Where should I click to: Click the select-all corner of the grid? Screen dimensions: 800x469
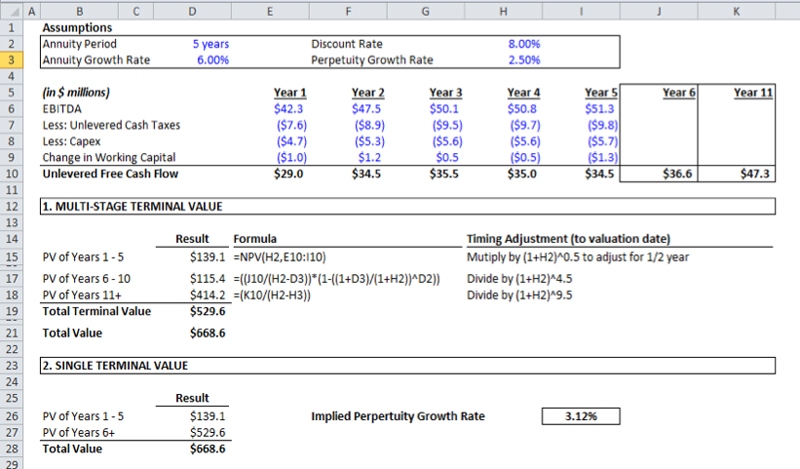pyautogui.click(x=10, y=10)
